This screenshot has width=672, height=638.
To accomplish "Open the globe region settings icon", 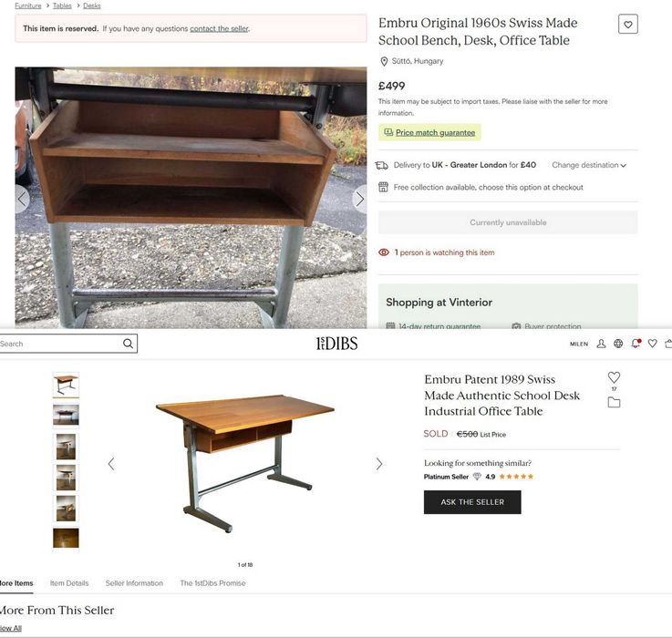I will 618,344.
